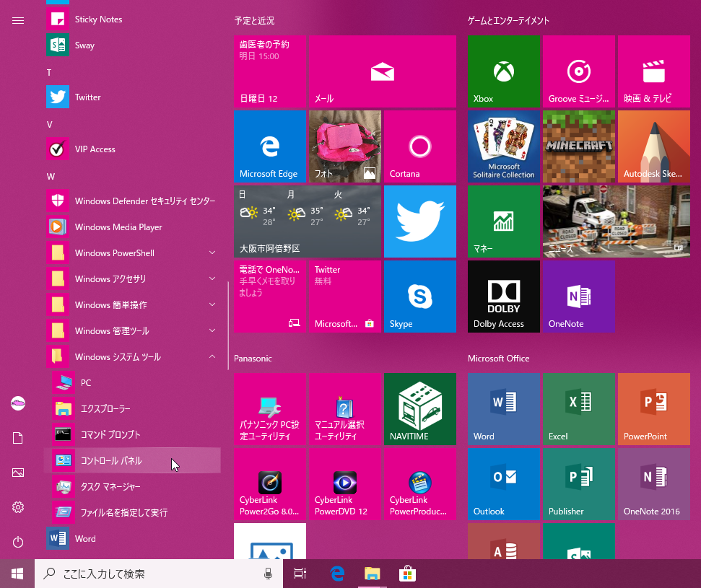Open Groove Music tile

578,71
